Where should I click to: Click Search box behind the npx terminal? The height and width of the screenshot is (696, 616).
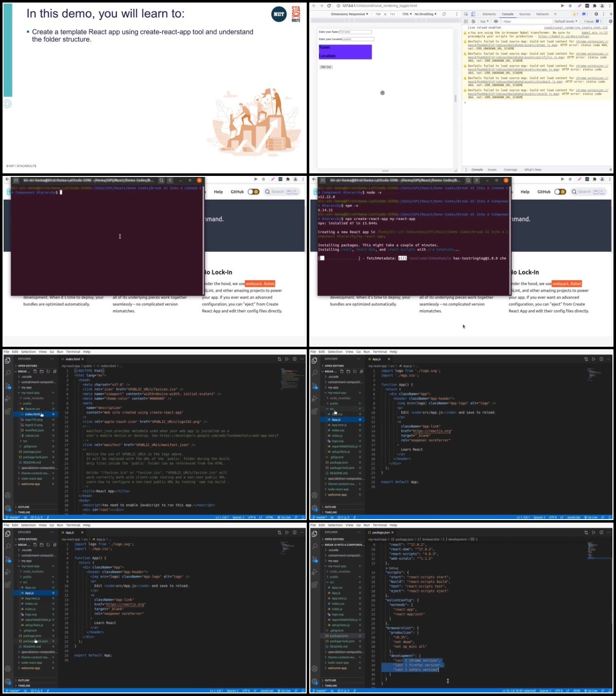click(588, 192)
